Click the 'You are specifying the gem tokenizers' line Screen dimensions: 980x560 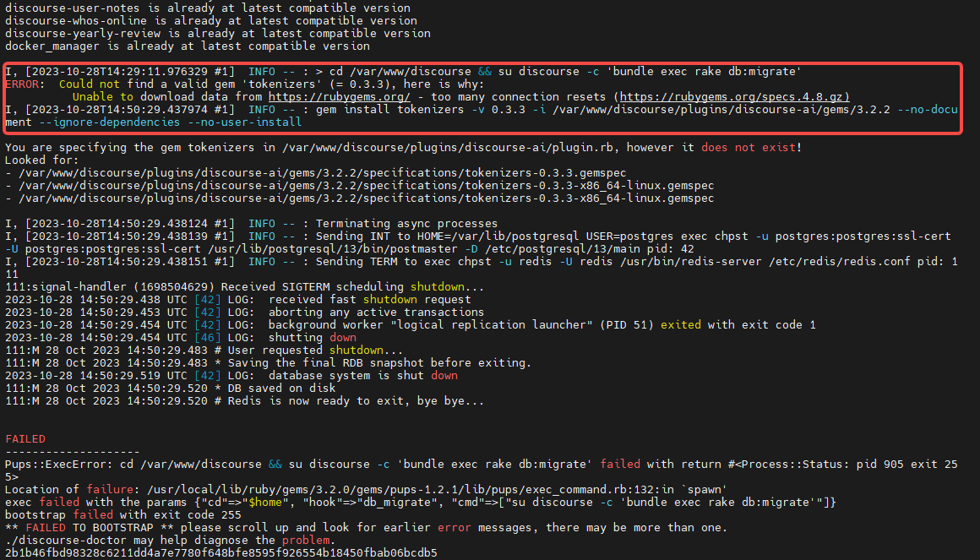tap(403, 148)
